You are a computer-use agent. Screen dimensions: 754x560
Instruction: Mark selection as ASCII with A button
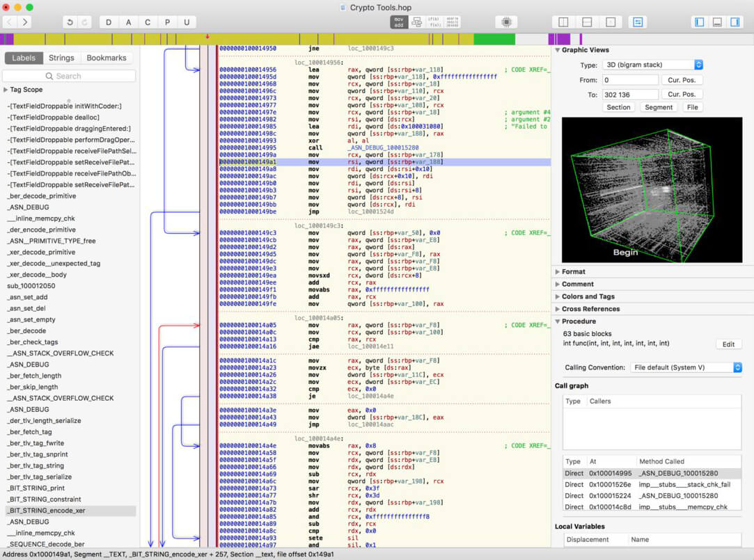(128, 22)
